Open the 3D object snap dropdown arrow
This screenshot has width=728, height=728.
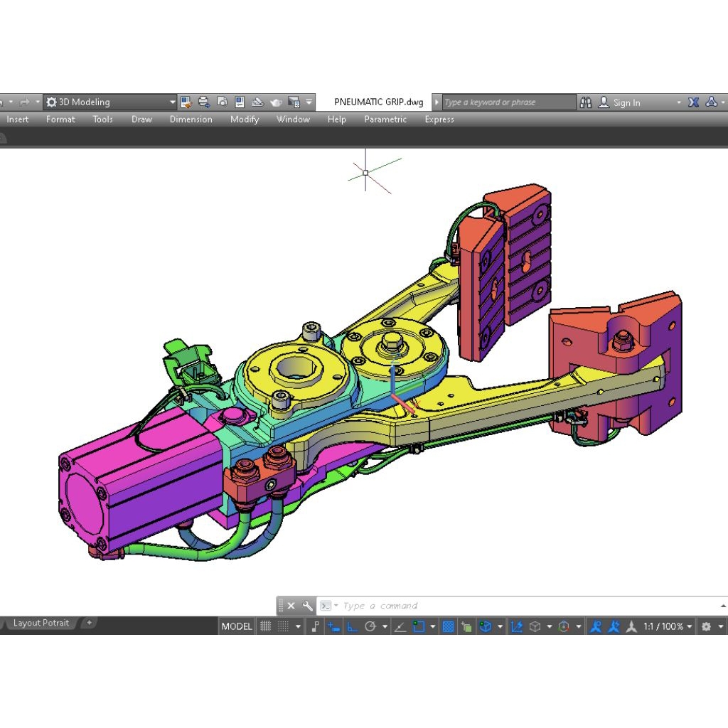coord(500,626)
